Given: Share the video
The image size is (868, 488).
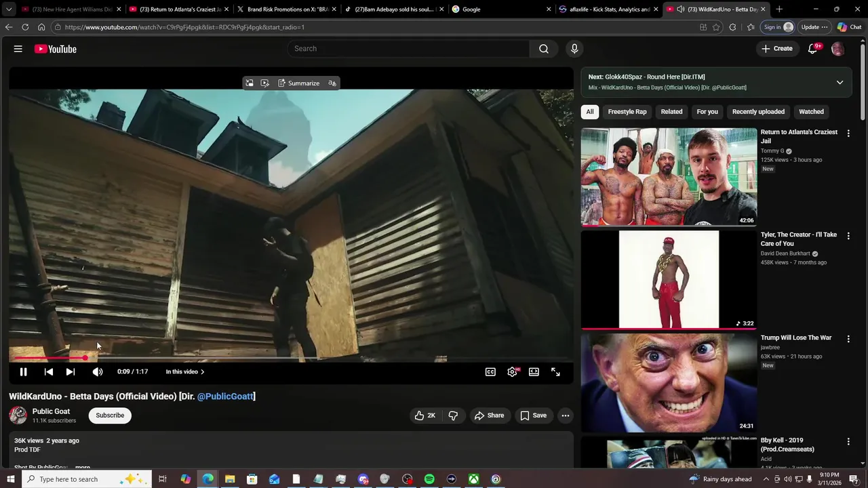Looking at the screenshot, I should pyautogui.click(x=489, y=415).
